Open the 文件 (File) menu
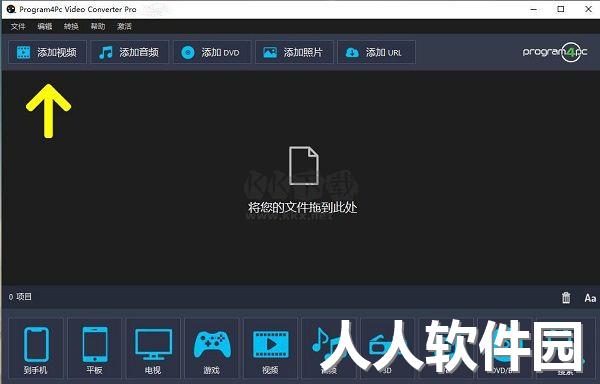 tap(18, 26)
